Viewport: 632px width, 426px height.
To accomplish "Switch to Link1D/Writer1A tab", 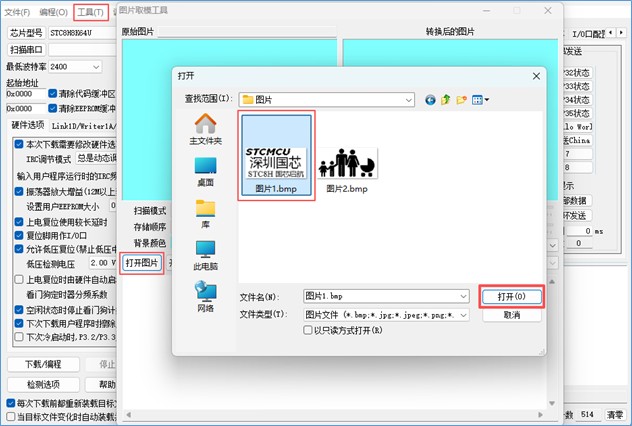I will click(x=83, y=126).
